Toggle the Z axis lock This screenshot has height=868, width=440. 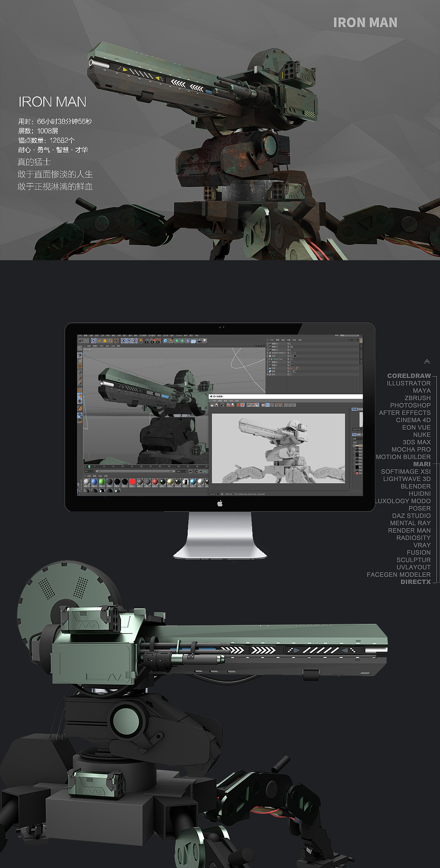pyautogui.click(x=134, y=341)
